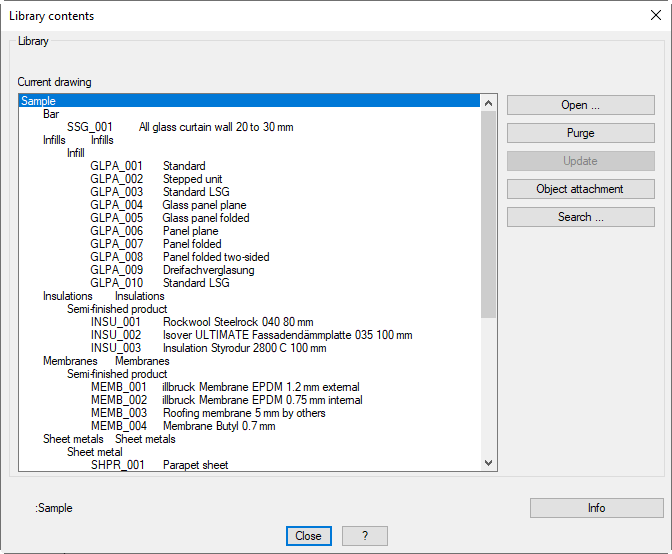672x554 pixels.
Task: Click the Search ... button
Action: tap(580, 217)
